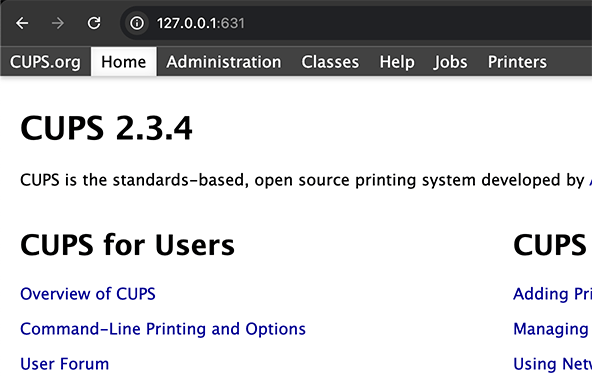592x379 pixels.
Task: Select the Home tab
Action: (123, 62)
